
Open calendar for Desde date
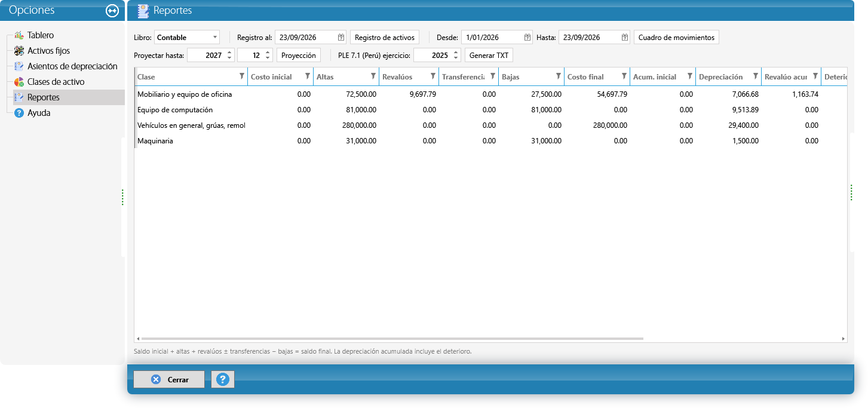pos(527,37)
